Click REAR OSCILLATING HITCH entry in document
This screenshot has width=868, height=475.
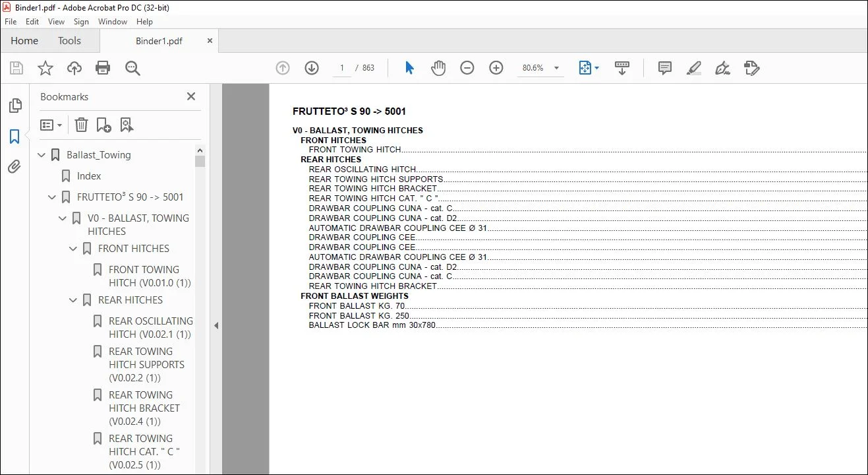pos(362,170)
